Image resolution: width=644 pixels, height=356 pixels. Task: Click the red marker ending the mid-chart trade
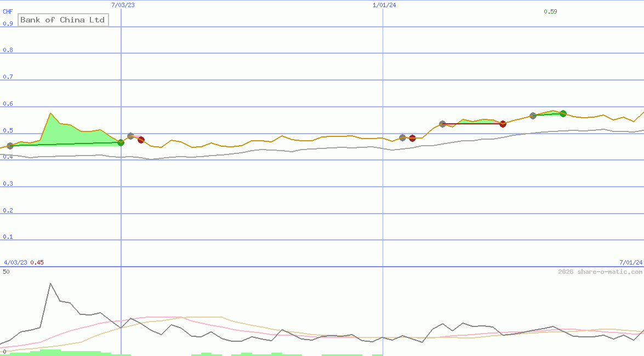503,124
